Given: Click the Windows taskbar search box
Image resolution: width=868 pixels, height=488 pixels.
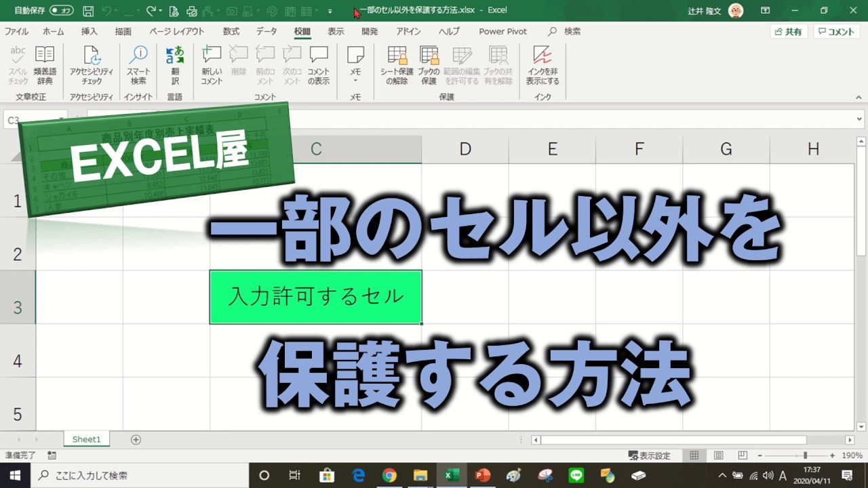Looking at the screenshot, I should pyautogui.click(x=140, y=475).
